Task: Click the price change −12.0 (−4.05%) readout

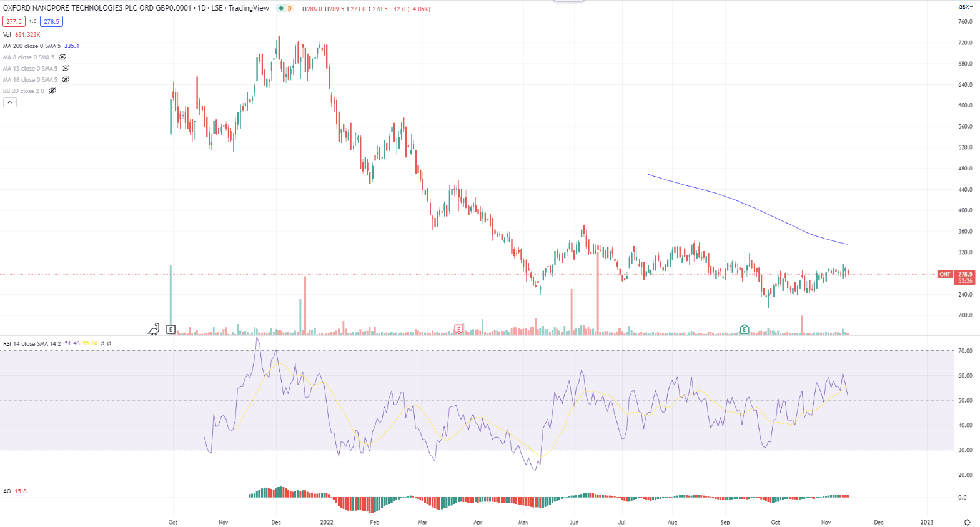Action: click(x=410, y=9)
